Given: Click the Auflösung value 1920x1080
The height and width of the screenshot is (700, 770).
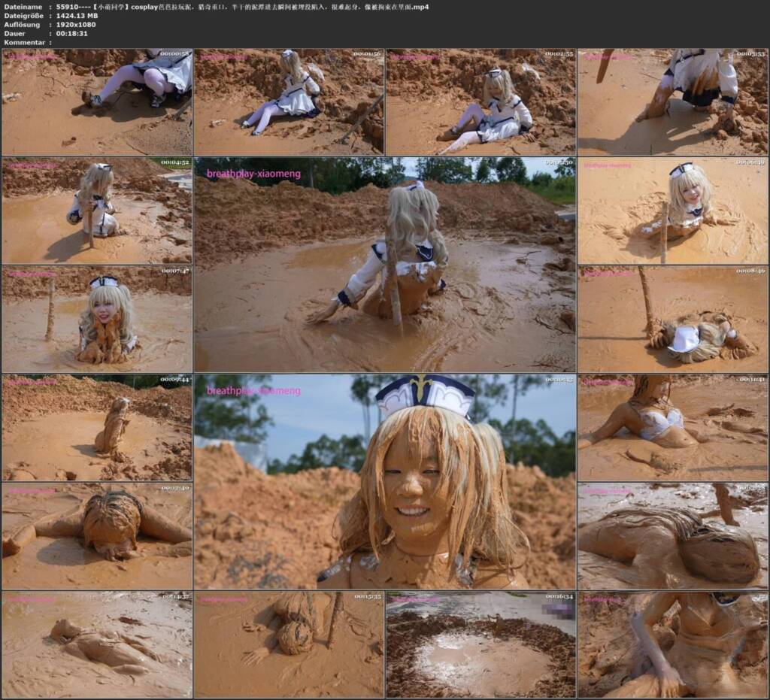Looking at the screenshot, I should [76, 25].
